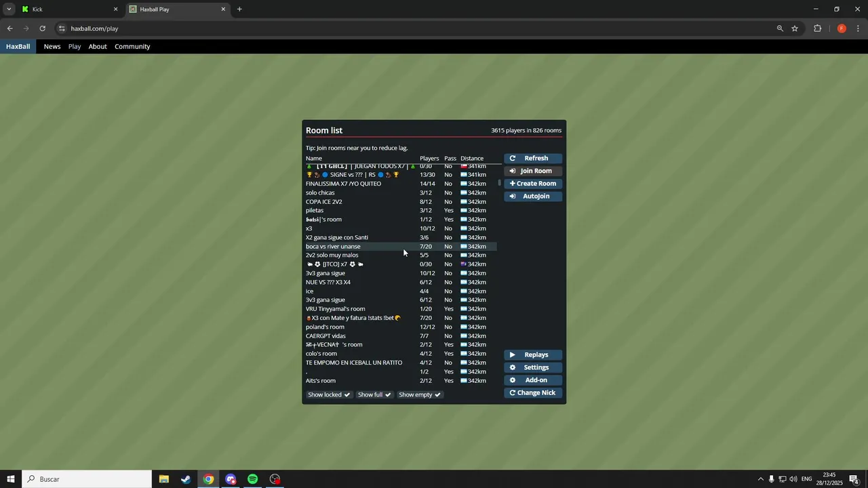868x488 pixels.
Task: Select the 'X2 gana sigue con Santi' room
Action: tap(401, 237)
